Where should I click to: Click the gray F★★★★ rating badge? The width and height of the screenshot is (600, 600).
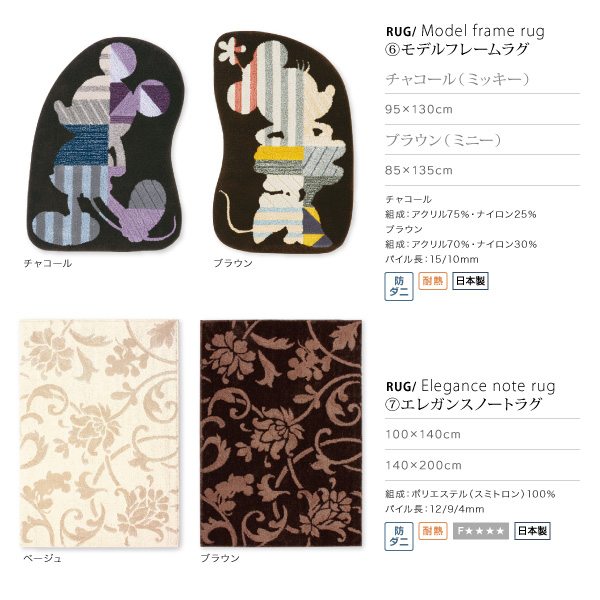[x=481, y=531]
